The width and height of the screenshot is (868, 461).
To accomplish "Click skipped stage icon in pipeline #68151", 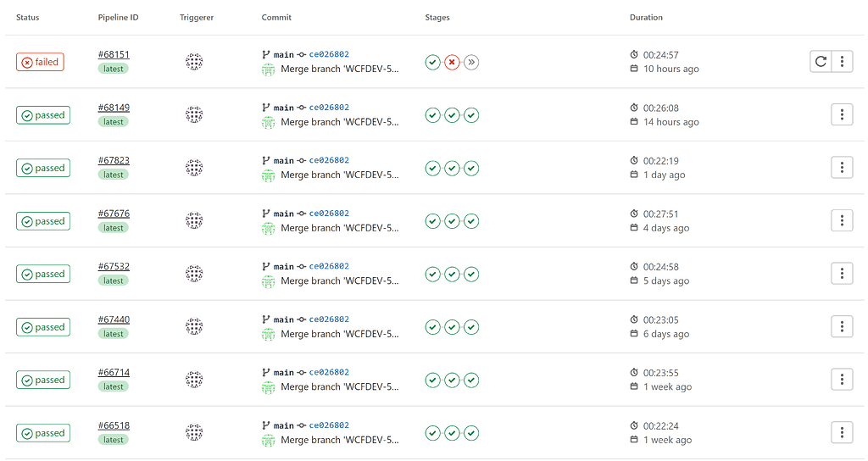I will pyautogui.click(x=471, y=63).
